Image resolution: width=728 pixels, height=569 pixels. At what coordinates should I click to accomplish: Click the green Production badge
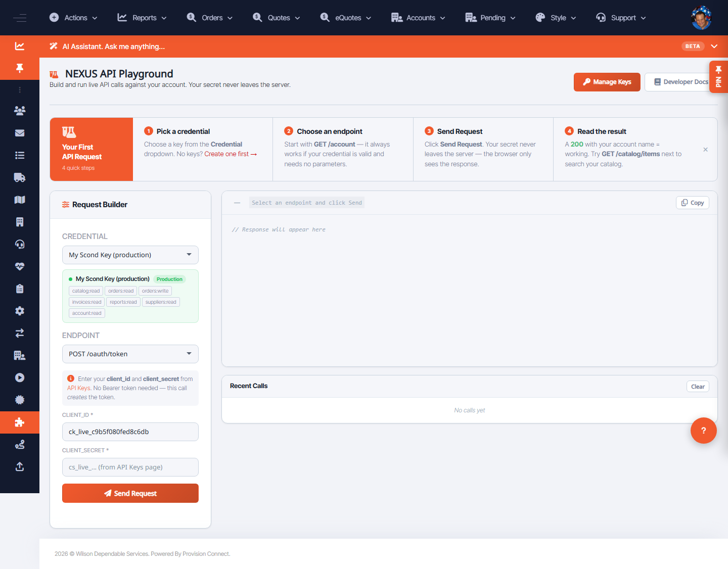[x=169, y=279]
